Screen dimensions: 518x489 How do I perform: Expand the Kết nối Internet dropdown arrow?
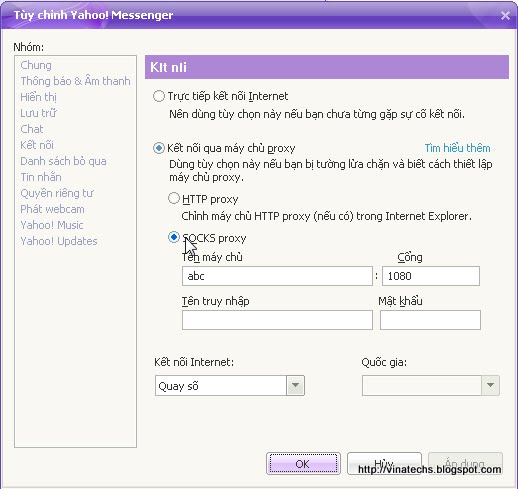tap(295, 385)
